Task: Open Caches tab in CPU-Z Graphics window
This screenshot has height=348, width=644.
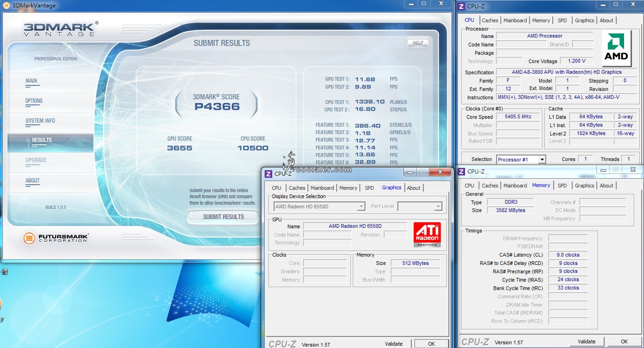Action: pyautogui.click(x=297, y=188)
